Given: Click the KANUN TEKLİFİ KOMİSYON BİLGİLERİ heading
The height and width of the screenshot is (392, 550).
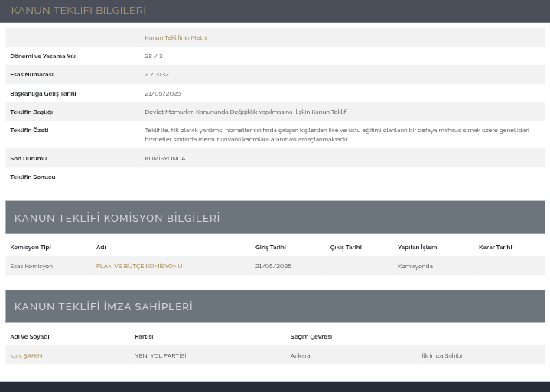Looking at the screenshot, I should click(117, 218).
